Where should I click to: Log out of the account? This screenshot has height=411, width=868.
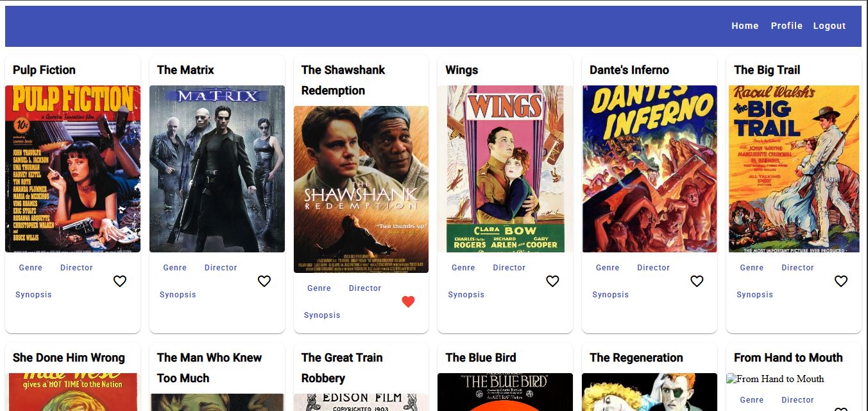(830, 26)
